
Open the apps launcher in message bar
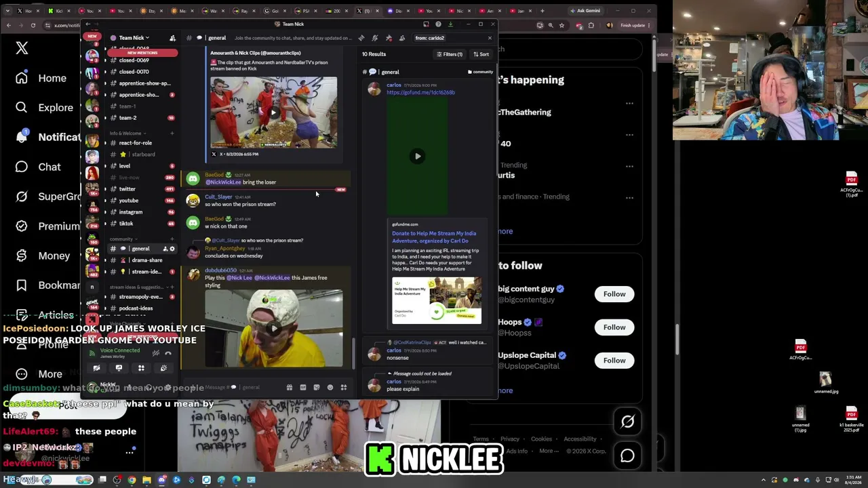coord(344,388)
